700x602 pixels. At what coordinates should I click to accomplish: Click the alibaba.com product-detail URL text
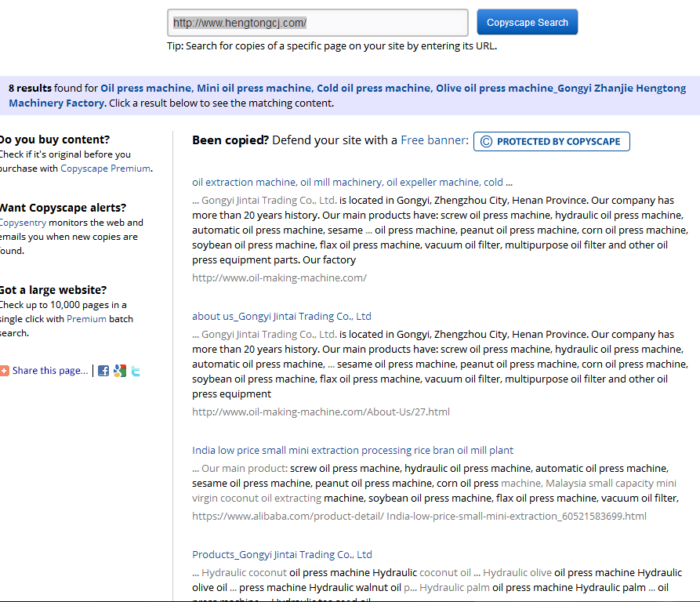coord(419,516)
